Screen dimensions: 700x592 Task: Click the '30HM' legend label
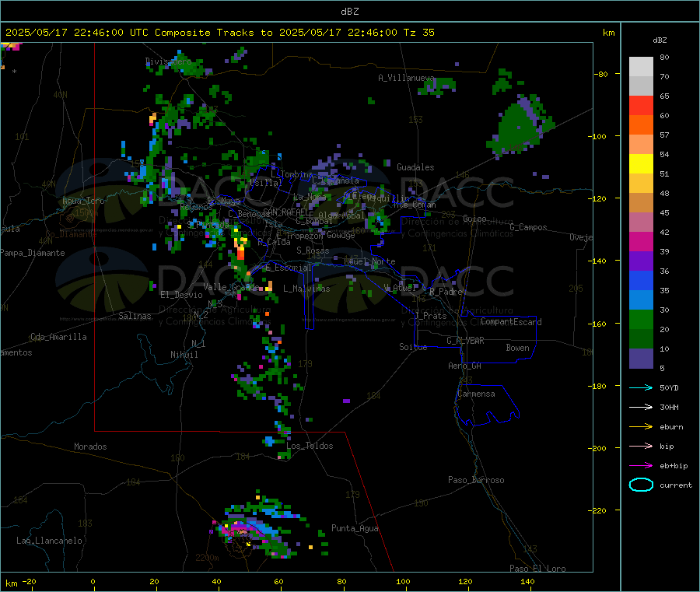[x=669, y=407]
